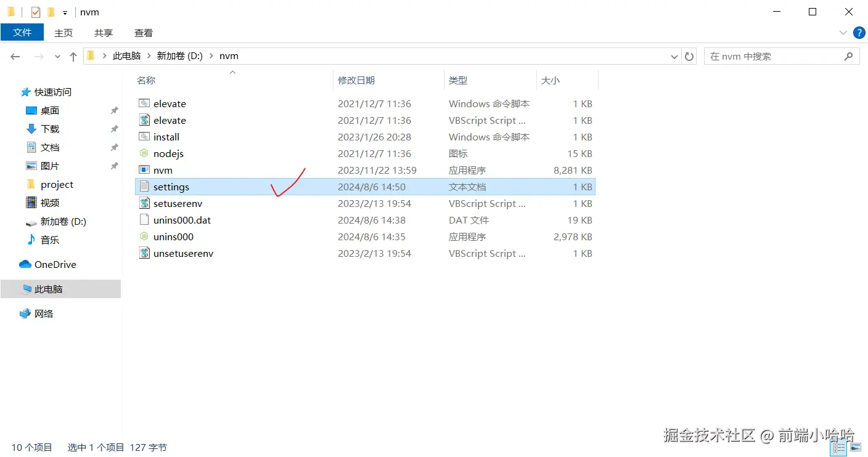868x457 pixels.
Task: Open the address bar history dropdown
Action: pyautogui.click(x=674, y=56)
